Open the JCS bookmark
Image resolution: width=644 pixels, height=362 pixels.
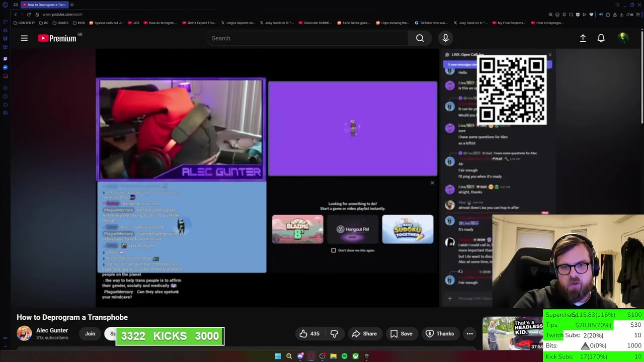133,23
